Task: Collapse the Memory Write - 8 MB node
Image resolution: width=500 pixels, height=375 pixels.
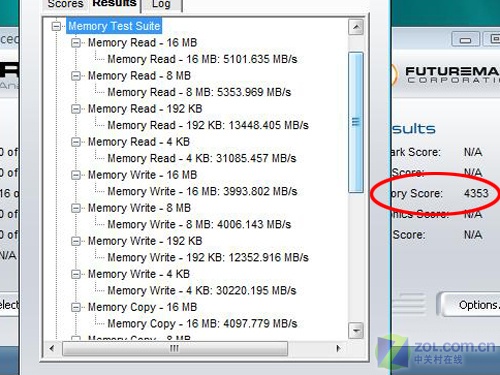Action: pyautogui.click(x=76, y=208)
